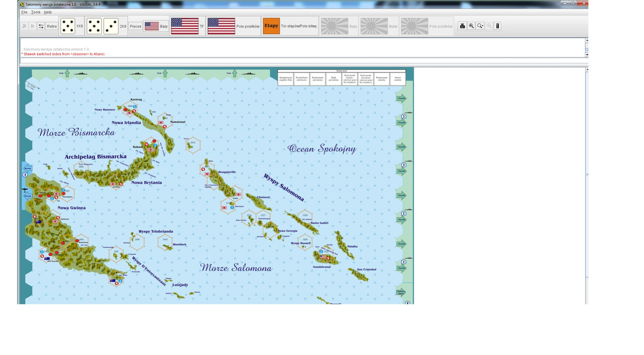Open American Pole posiłków reinforcements
Viewport: 644px width, 355px height.
click(234, 26)
